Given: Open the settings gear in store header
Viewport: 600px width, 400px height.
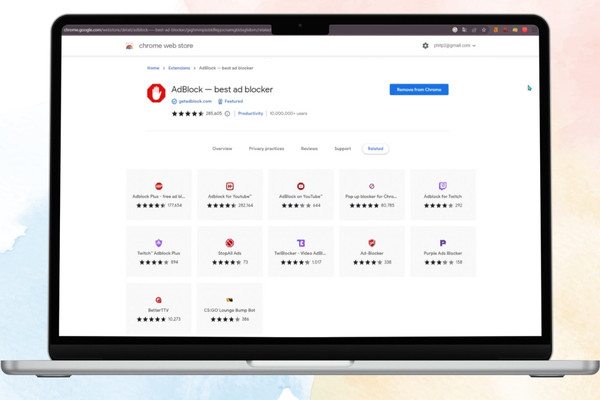Looking at the screenshot, I should 425,46.
